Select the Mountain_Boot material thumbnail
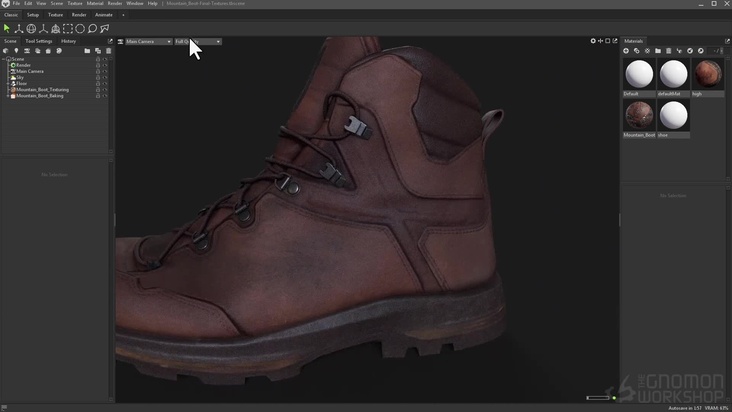Screen dimensions: 732x412 (639, 115)
